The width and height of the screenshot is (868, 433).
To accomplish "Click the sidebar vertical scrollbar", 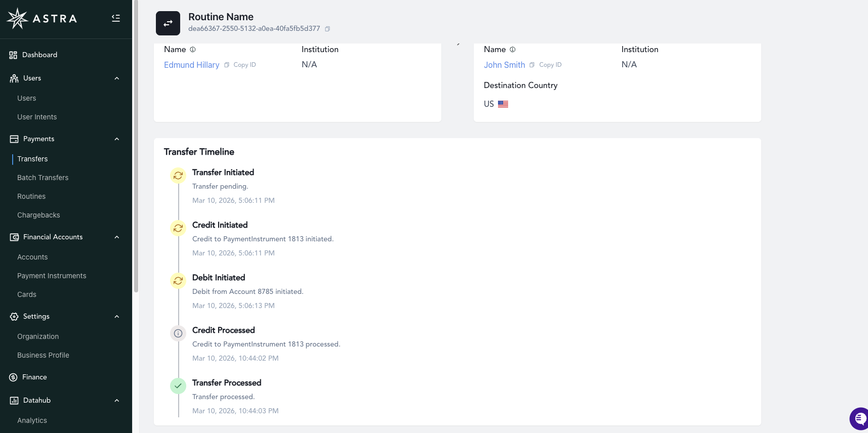I will (136, 147).
